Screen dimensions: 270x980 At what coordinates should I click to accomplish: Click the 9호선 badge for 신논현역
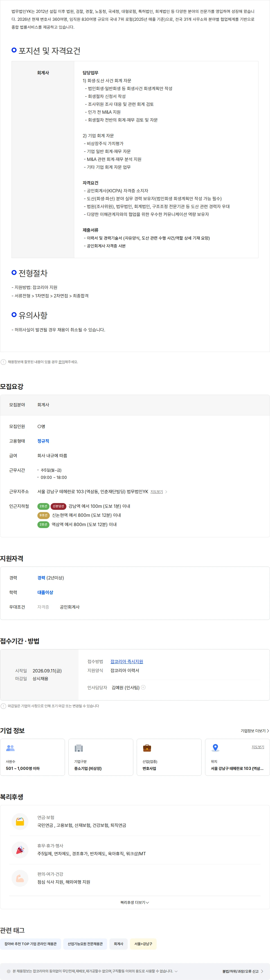tap(43, 515)
